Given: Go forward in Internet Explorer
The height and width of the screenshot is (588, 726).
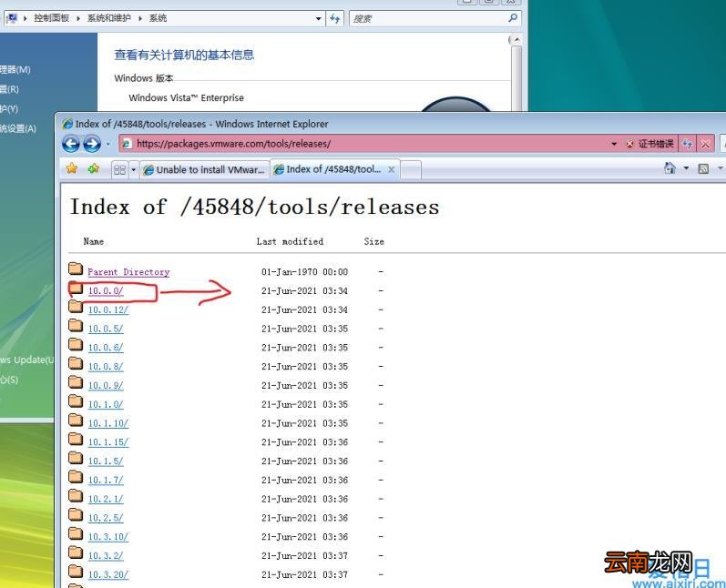Looking at the screenshot, I should 92,144.
